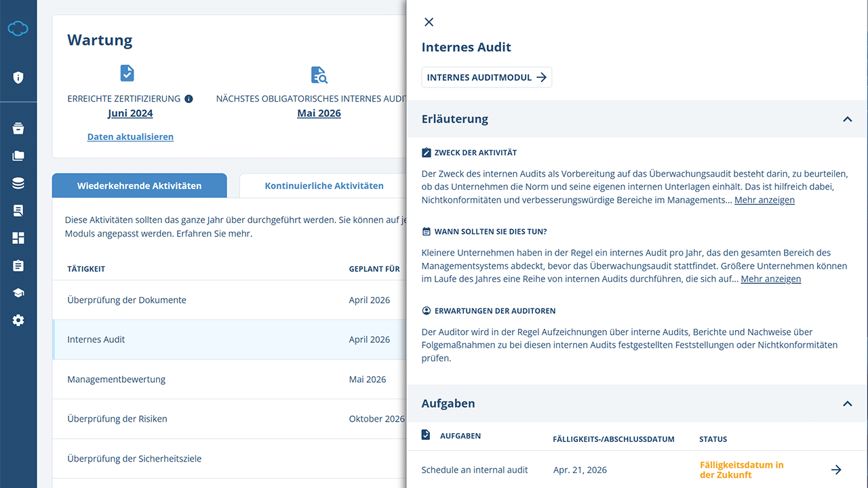Click info icon beside Erreichte Zertifizierung
Image resolution: width=868 pixels, height=488 pixels.
189,99
